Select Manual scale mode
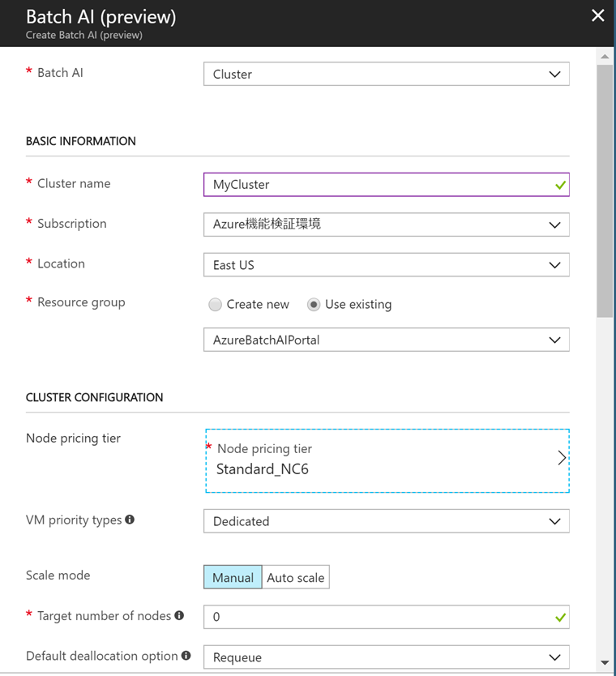Screen dimensions: 616x676 pyautogui.click(x=233, y=577)
